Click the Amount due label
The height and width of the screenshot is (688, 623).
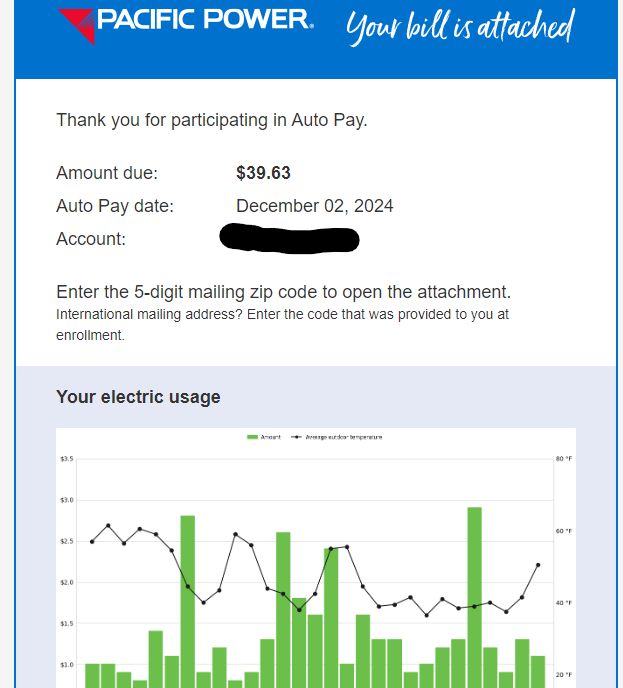[106, 173]
